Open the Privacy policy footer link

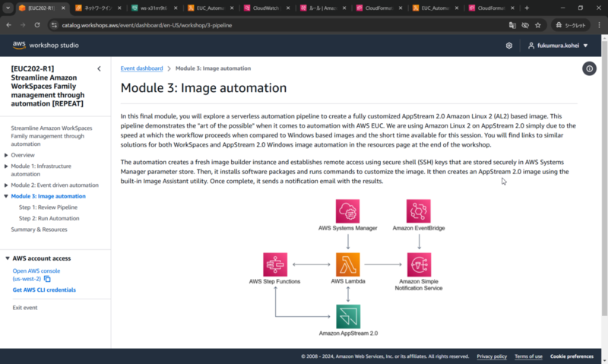[x=492, y=356]
